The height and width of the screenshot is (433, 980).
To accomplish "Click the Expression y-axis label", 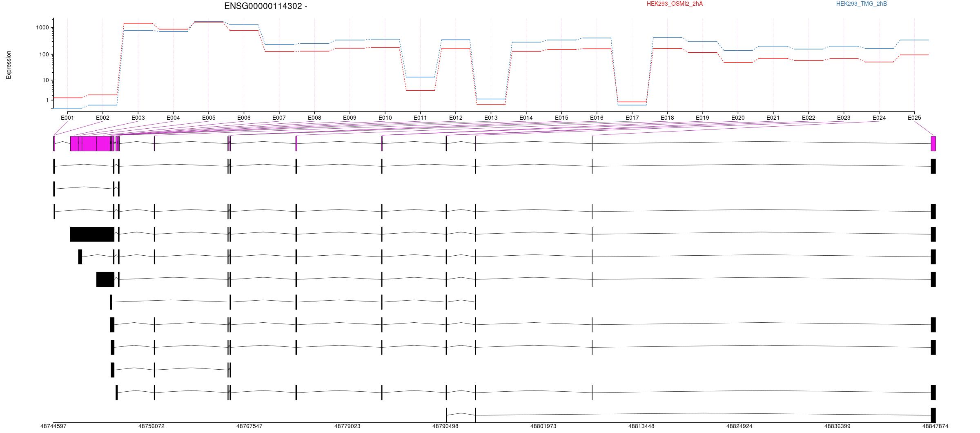I will (9, 65).
